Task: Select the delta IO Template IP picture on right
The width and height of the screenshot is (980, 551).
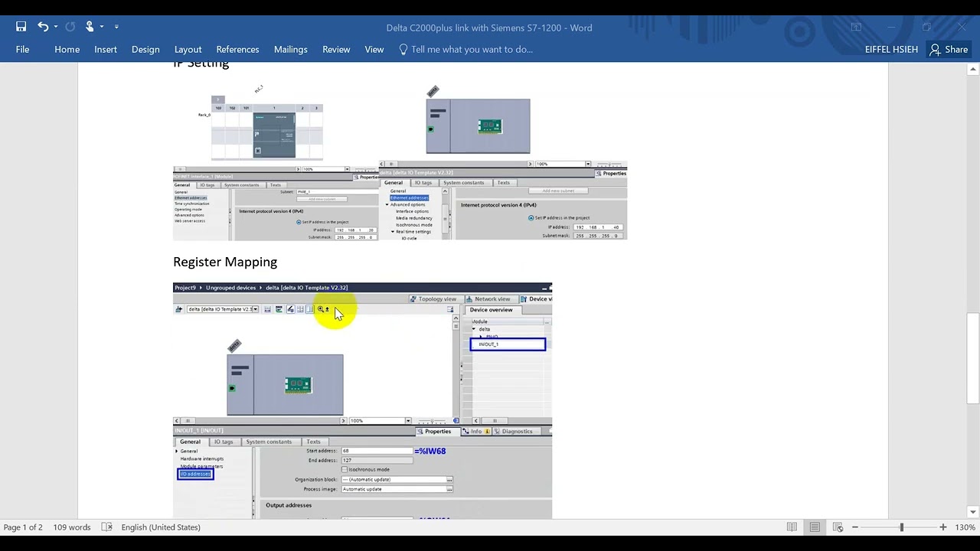Action: pyautogui.click(x=503, y=162)
